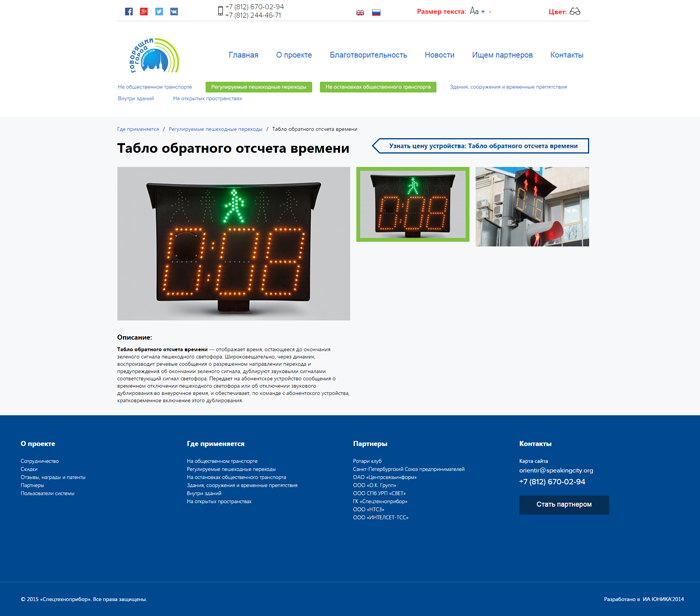Switch language using the Russian flag

pyautogui.click(x=376, y=12)
